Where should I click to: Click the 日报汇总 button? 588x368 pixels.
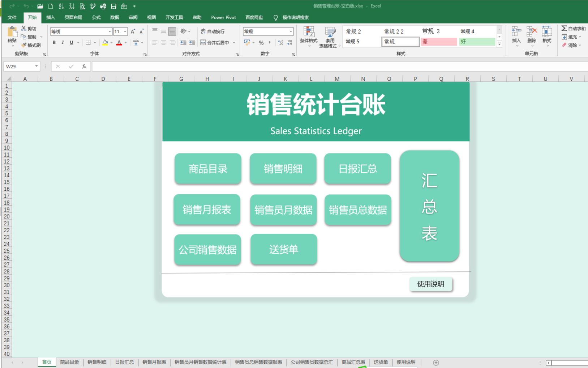[357, 169]
